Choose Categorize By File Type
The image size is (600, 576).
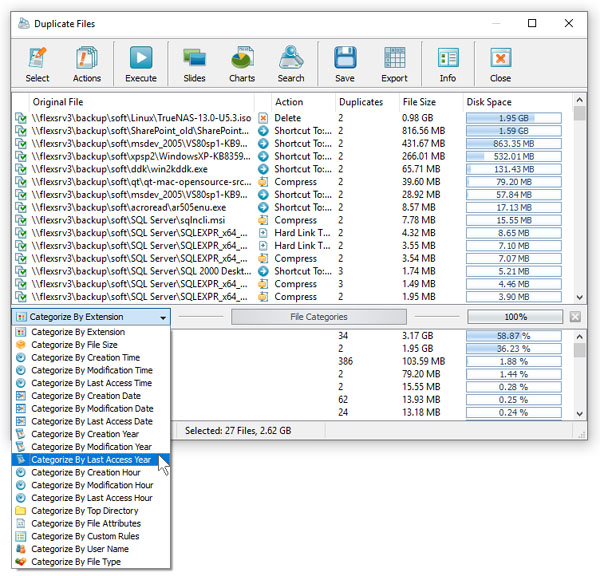coord(91,561)
